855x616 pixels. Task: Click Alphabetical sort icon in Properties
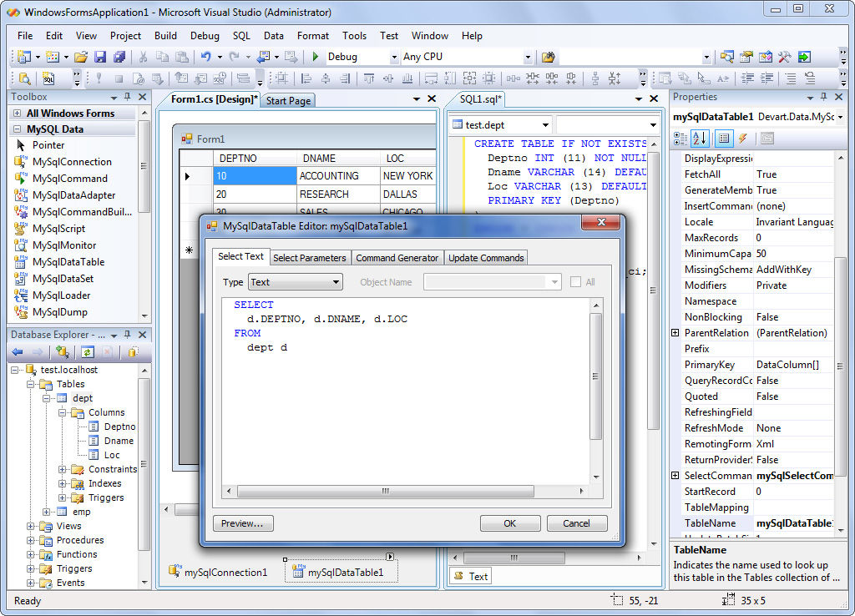[700, 139]
